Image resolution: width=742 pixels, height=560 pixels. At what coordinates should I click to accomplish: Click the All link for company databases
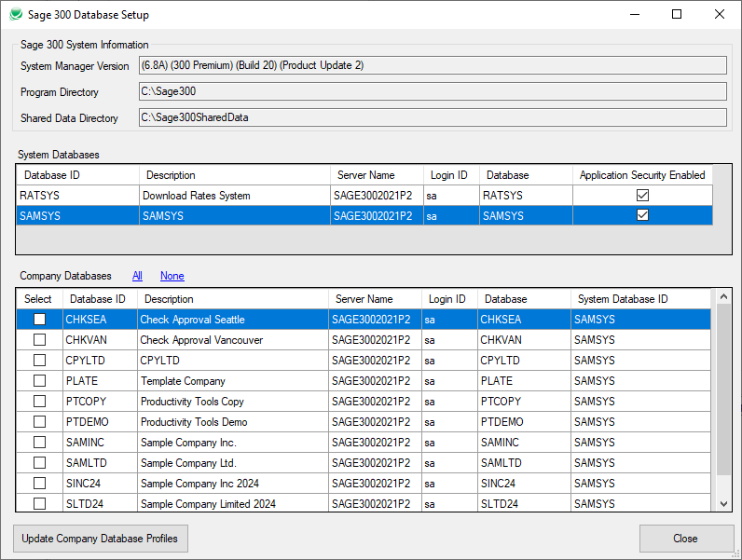tap(137, 276)
